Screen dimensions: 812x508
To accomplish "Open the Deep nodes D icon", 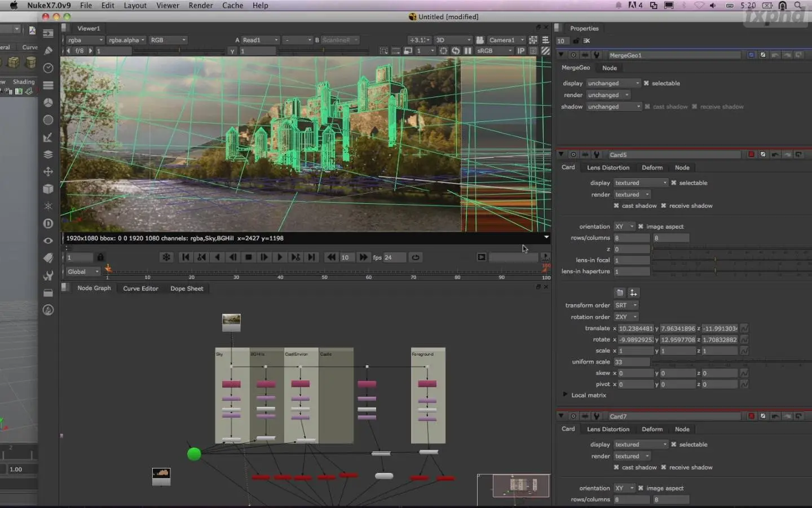I will click(48, 224).
